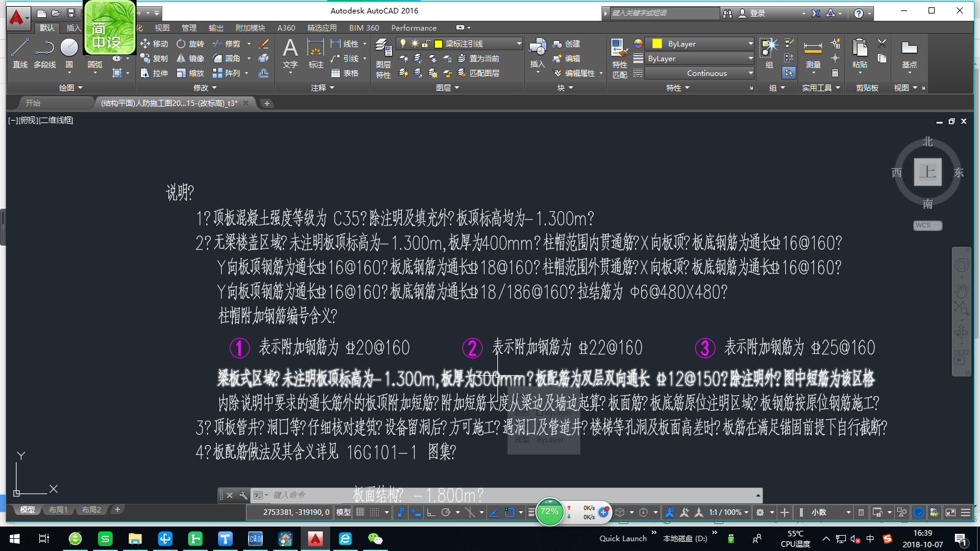Click the 编辑属性 button
Image resolution: width=980 pixels, height=551 pixels.
tap(575, 73)
